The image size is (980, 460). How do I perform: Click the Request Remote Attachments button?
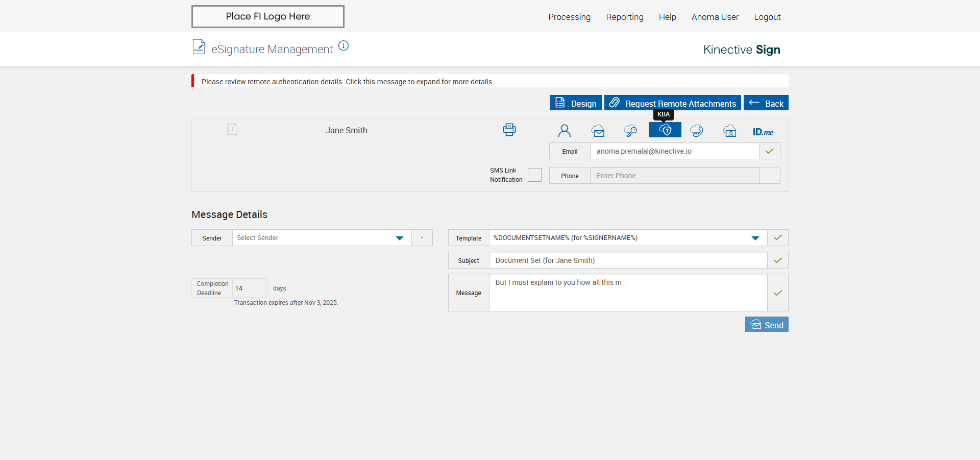tap(672, 103)
